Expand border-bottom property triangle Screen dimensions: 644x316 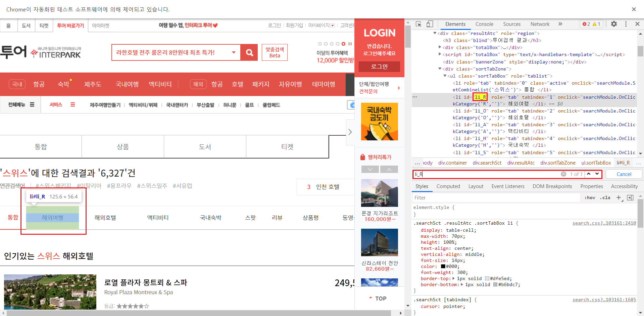[x=462, y=284]
